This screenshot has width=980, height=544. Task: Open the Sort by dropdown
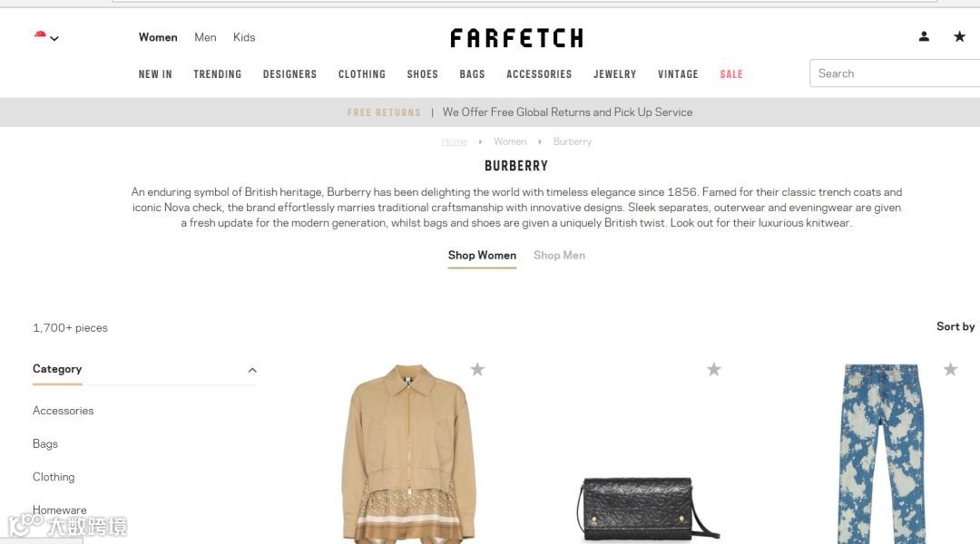(x=955, y=326)
